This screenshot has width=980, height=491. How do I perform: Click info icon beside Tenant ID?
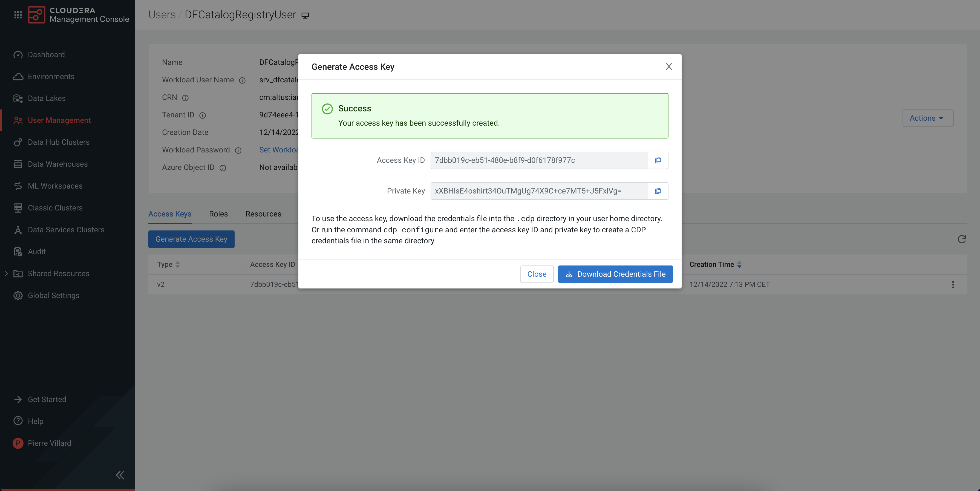coord(202,115)
